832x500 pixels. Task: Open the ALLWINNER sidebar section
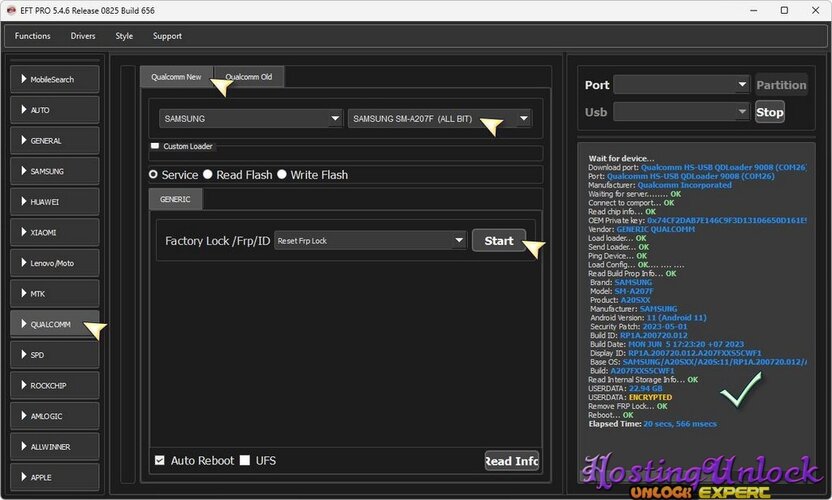54,447
